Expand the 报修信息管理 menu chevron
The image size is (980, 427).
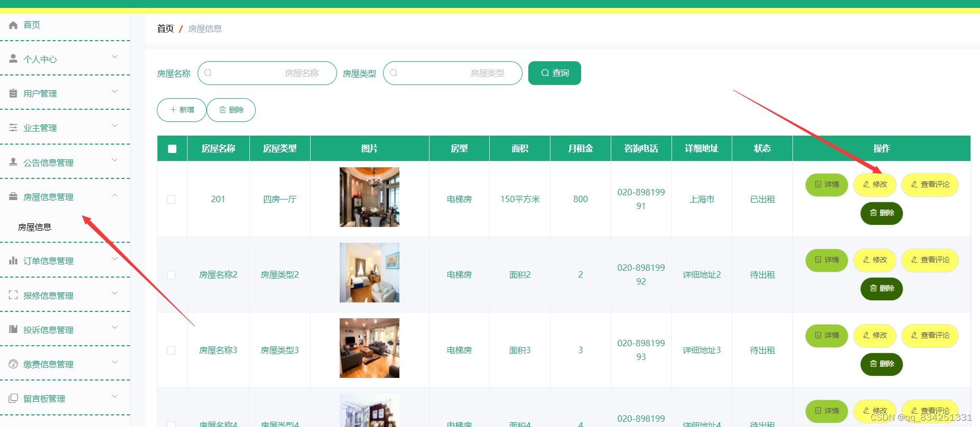tap(115, 293)
